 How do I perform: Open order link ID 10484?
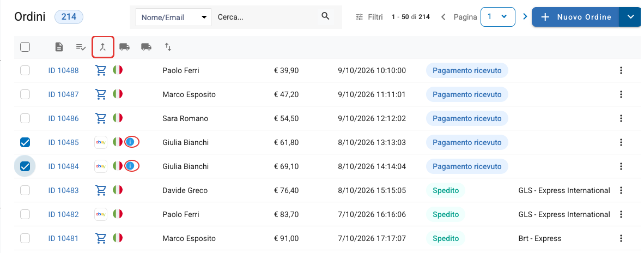(x=63, y=166)
